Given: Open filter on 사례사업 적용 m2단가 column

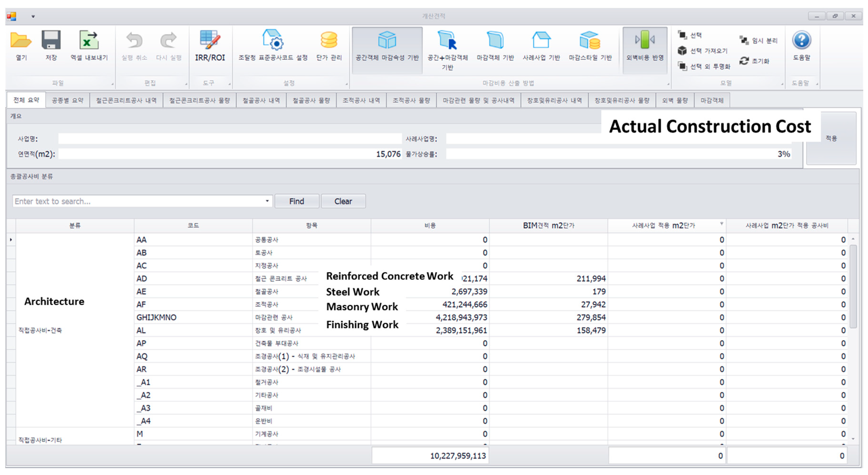Looking at the screenshot, I should coord(721,224).
